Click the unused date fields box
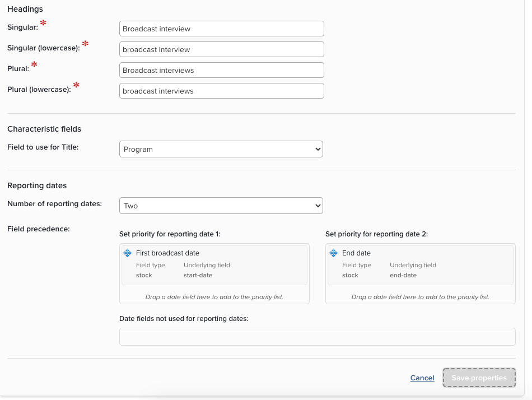The height and width of the screenshot is (400, 532). tap(317, 337)
